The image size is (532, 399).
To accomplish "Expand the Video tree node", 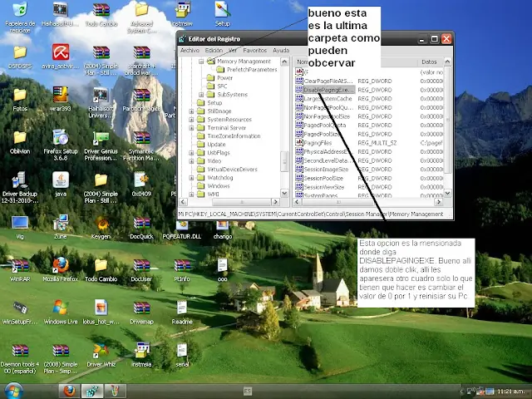I will (191, 161).
